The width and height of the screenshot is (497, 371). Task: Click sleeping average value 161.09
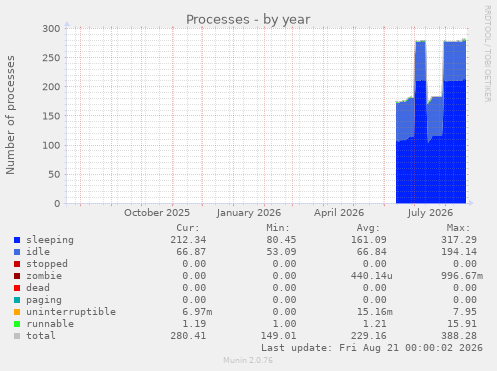369,240
